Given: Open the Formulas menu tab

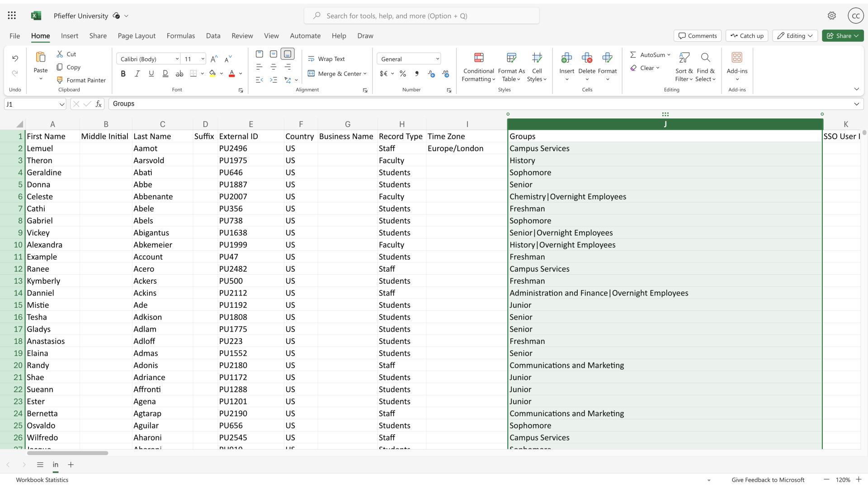Looking at the screenshot, I should (x=180, y=35).
